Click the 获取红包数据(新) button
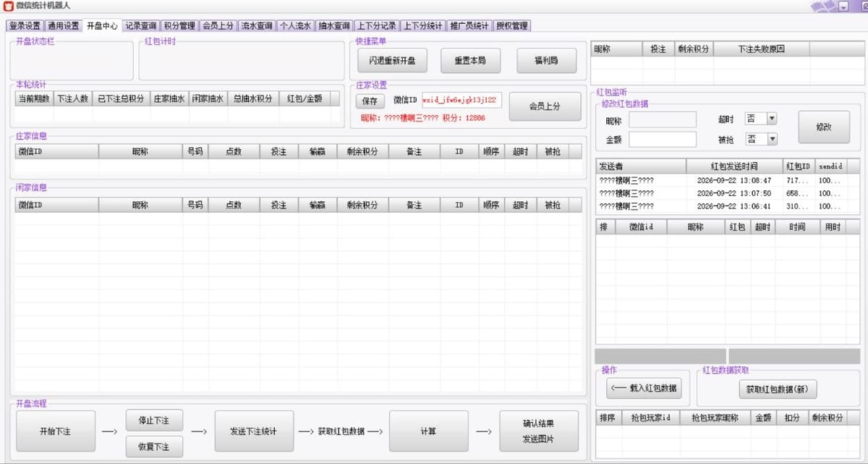The image size is (868, 464). (x=778, y=389)
